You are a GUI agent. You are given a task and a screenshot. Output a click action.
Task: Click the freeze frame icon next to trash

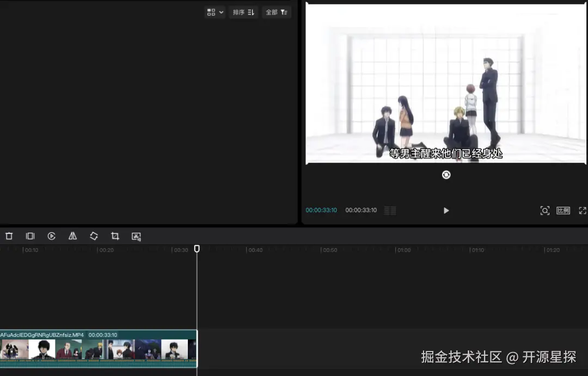[30, 236]
